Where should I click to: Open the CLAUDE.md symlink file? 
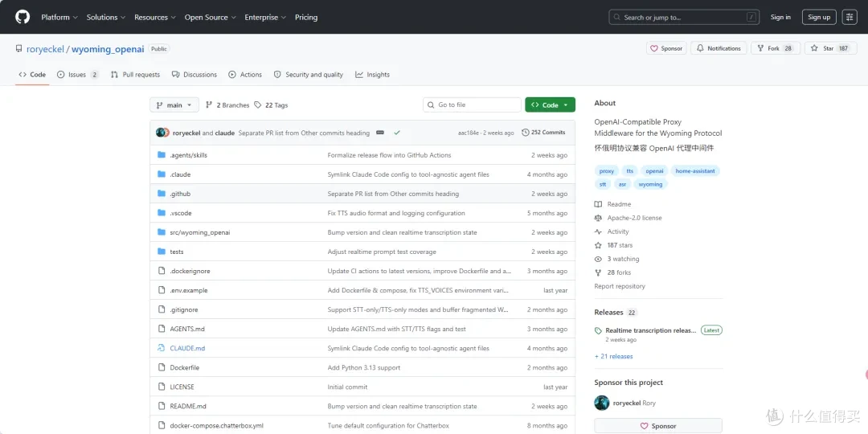(187, 348)
